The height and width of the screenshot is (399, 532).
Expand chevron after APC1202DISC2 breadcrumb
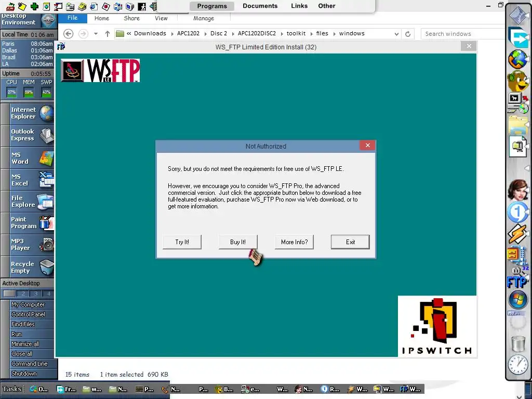point(281,34)
